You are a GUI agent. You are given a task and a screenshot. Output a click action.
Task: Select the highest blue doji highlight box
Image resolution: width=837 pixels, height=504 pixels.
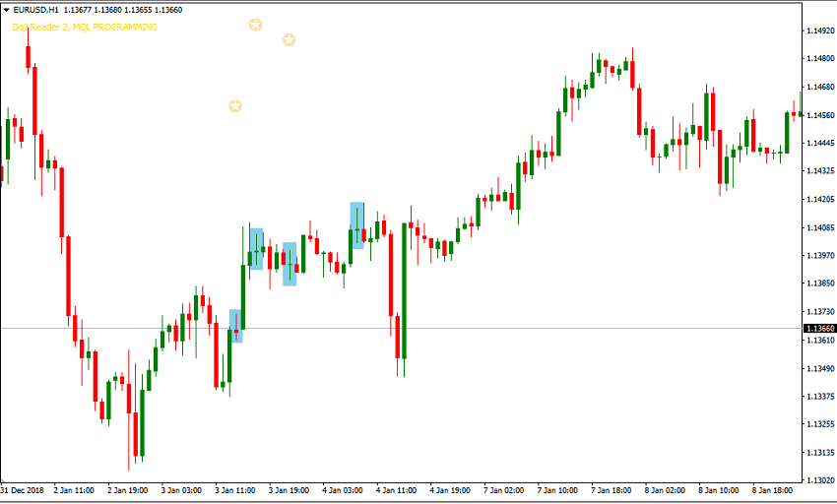click(x=356, y=224)
